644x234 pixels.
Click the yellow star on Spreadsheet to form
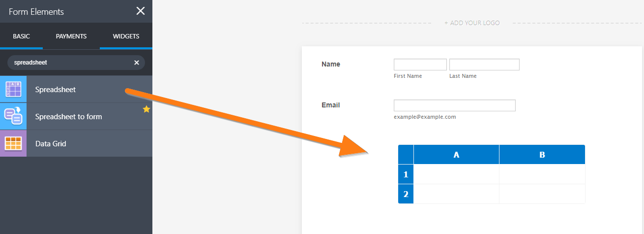pos(146,109)
